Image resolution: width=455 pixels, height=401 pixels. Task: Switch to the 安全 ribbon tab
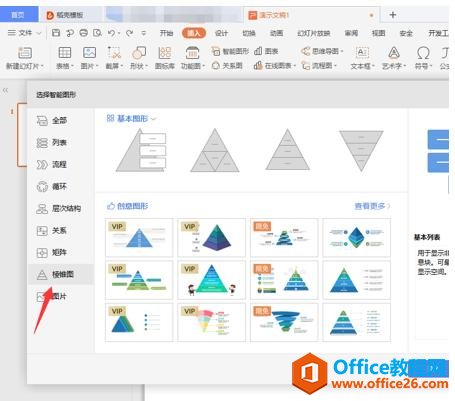406,33
